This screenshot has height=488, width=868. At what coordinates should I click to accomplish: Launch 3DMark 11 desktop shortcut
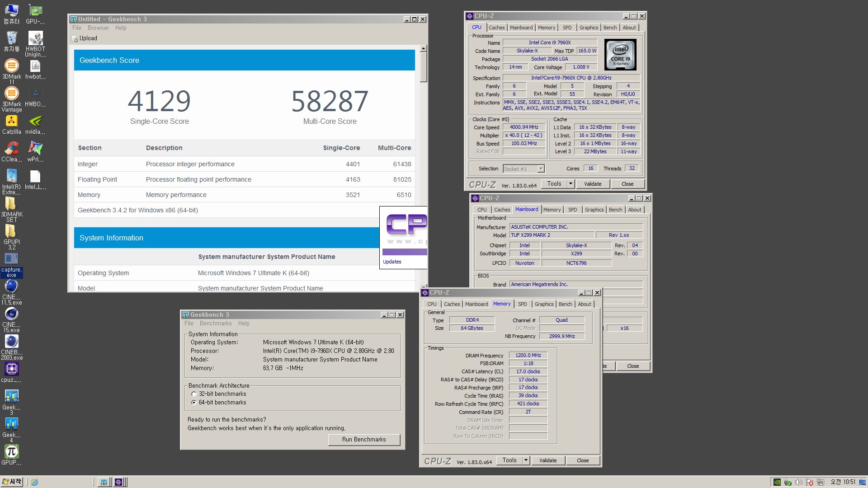tap(11, 71)
